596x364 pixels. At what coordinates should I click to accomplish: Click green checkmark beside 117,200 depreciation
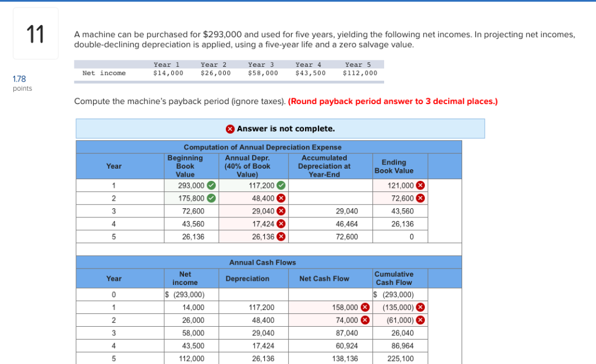point(281,185)
